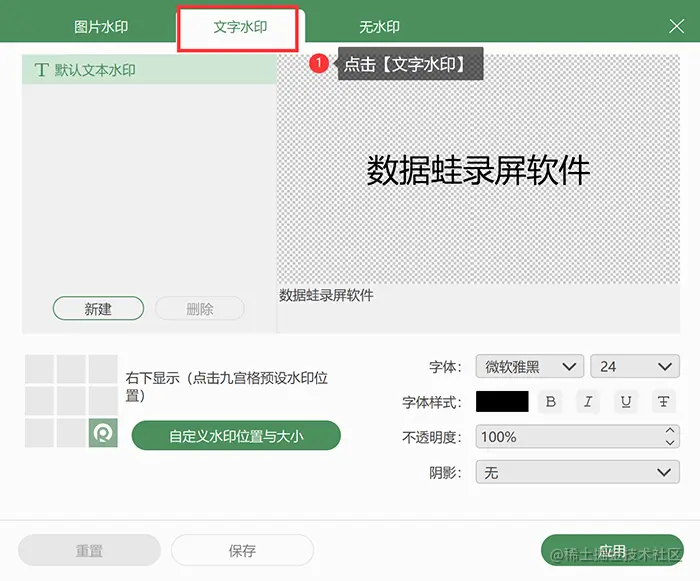Toggle italic I font style
This screenshot has height=581, width=700.
point(588,401)
